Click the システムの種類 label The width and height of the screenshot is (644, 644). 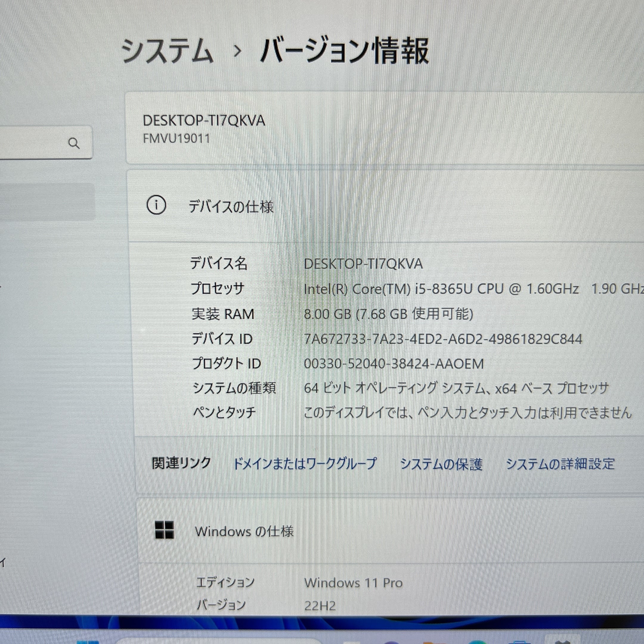point(234,388)
